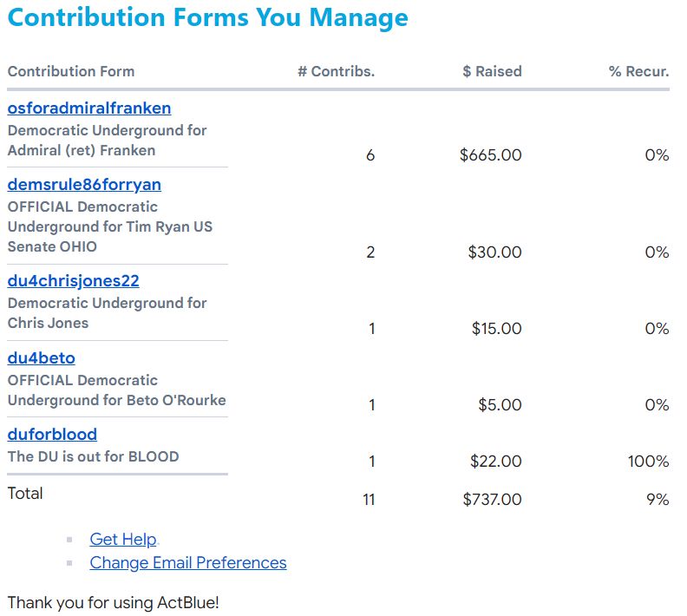687x616 pixels.
Task: Open the demsrule86forryan contribution form
Action: click(84, 185)
